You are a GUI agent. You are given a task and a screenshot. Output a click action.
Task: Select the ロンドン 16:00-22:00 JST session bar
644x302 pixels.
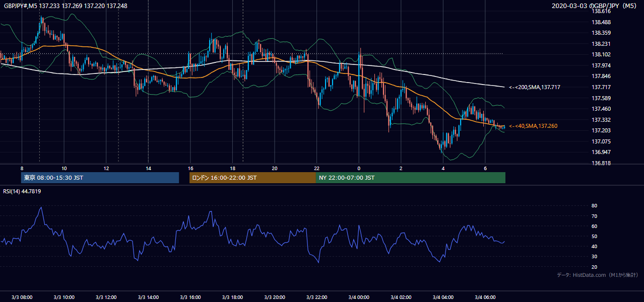[x=252, y=178]
